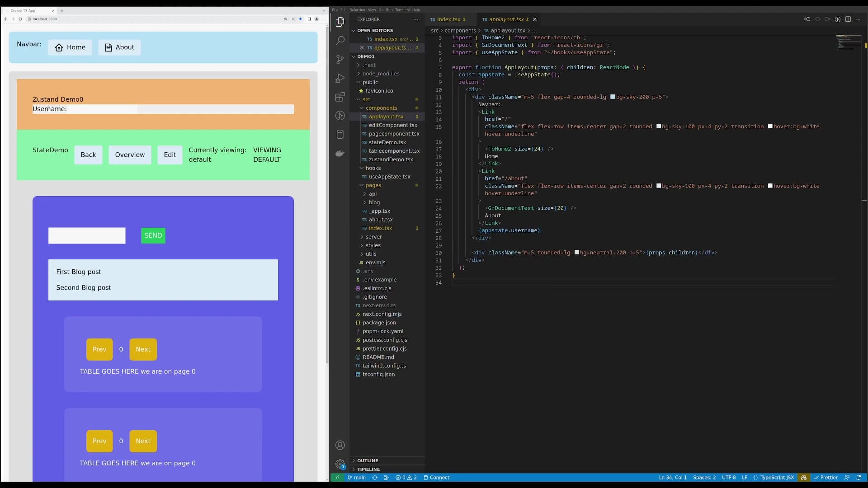Expand the node_modules folder
The height and width of the screenshot is (488, 868).
[x=381, y=74]
